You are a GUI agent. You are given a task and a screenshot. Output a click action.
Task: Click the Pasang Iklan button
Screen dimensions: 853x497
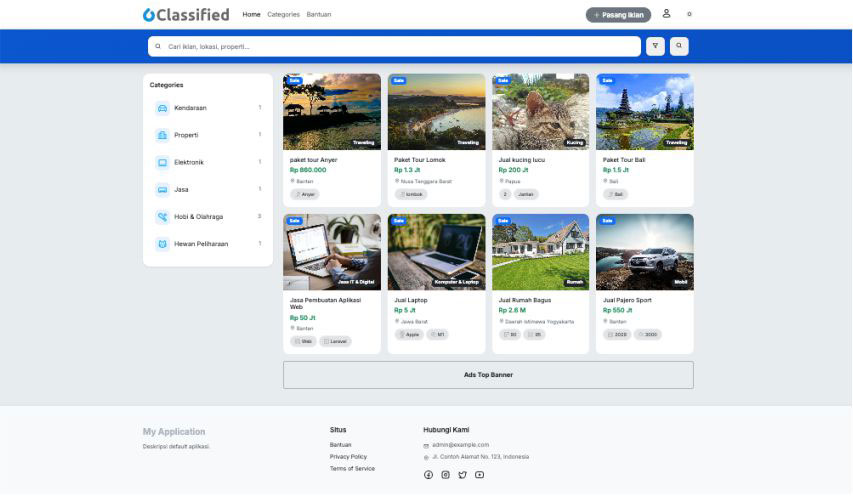coord(618,15)
